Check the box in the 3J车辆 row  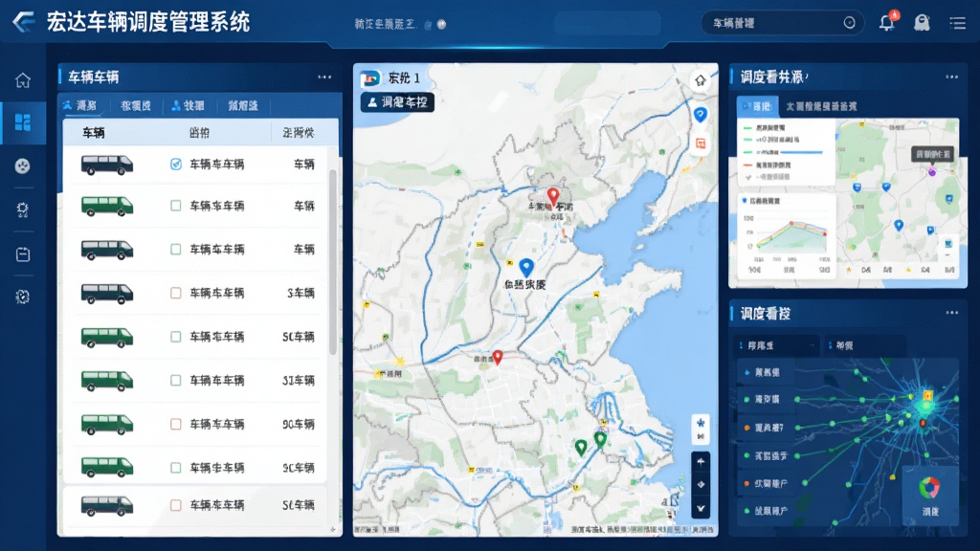coord(176,381)
